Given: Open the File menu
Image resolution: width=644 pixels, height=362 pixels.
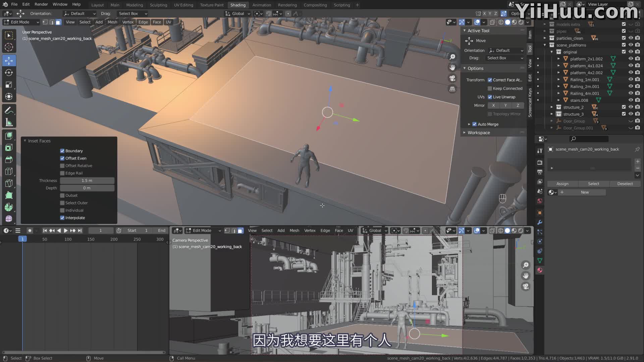Looking at the screenshot, I should coord(14,4).
